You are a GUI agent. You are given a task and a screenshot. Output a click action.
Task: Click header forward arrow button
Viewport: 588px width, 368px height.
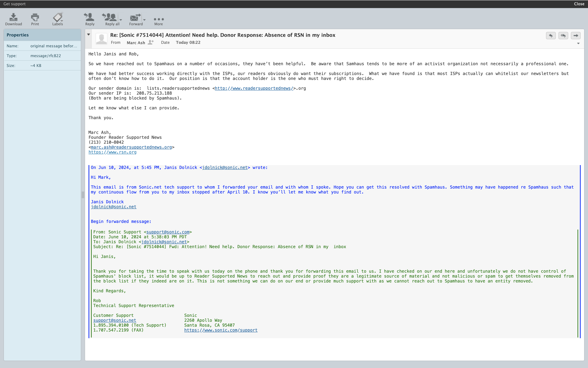point(576,36)
